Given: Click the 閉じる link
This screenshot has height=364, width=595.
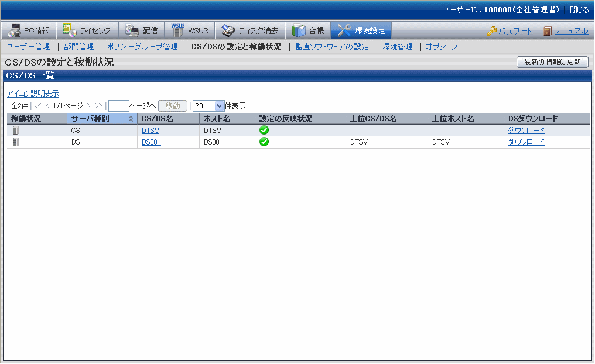Looking at the screenshot, I should point(579,10).
